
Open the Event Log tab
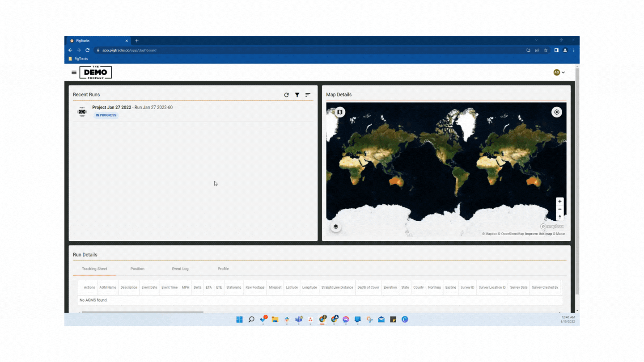(x=180, y=269)
